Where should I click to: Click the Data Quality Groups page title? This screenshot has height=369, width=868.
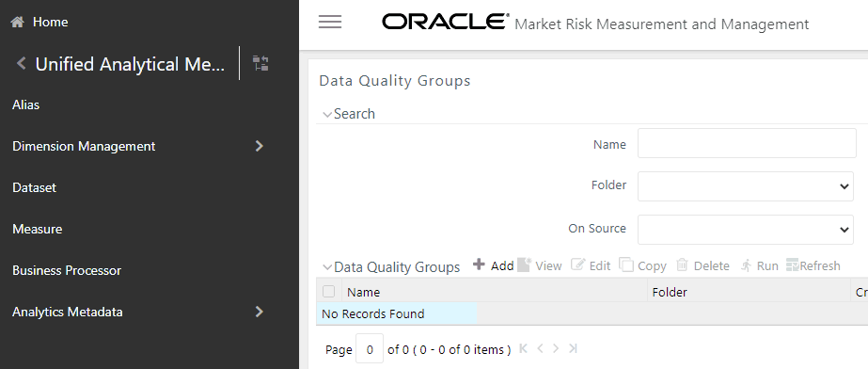[x=395, y=81]
